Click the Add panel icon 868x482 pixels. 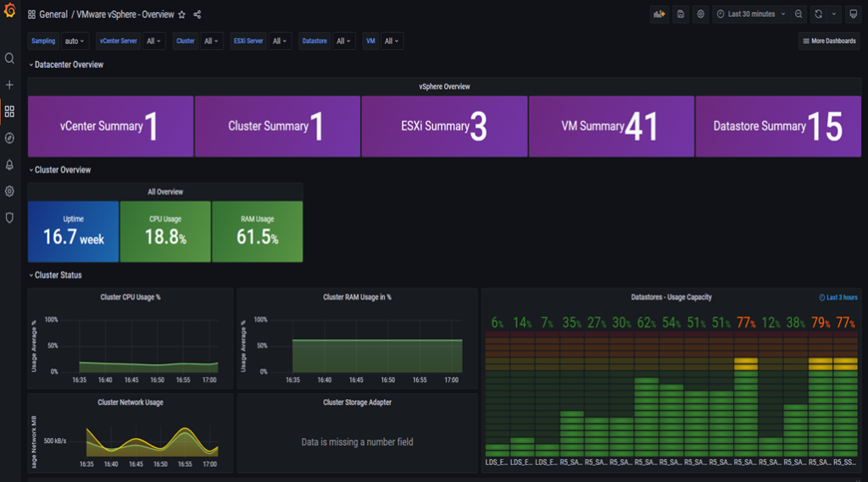click(x=659, y=14)
